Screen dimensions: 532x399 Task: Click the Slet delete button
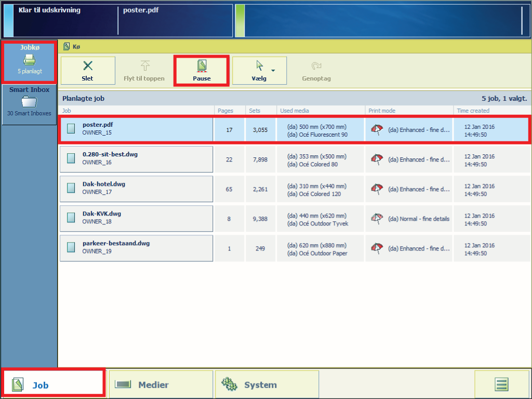tap(88, 71)
